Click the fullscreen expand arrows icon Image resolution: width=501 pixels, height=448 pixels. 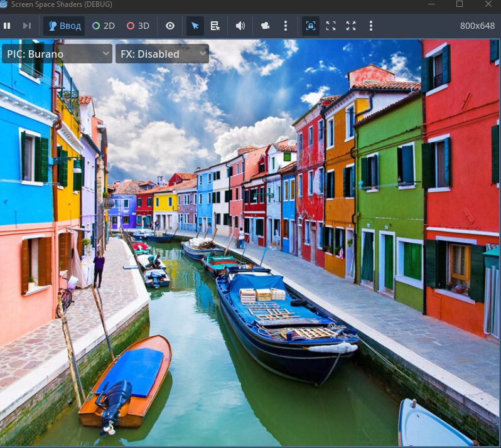coord(351,26)
